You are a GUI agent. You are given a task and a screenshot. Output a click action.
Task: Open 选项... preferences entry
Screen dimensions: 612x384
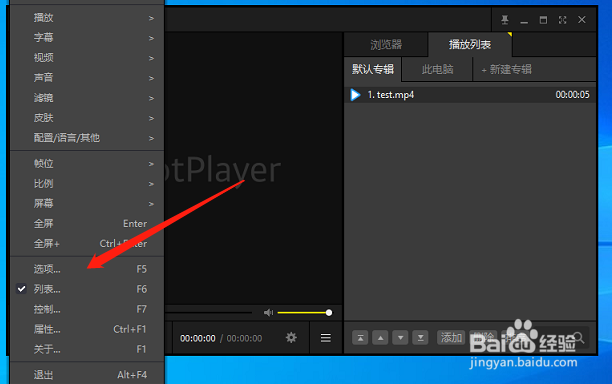click(x=87, y=269)
